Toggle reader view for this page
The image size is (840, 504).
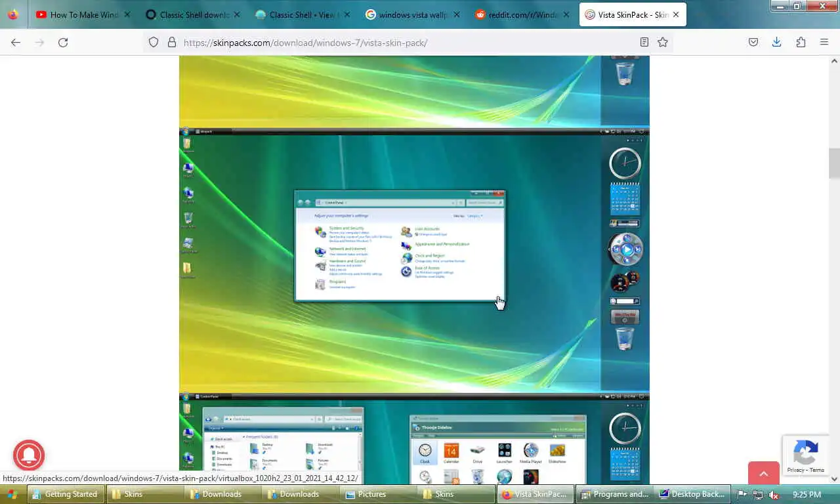[x=644, y=42]
